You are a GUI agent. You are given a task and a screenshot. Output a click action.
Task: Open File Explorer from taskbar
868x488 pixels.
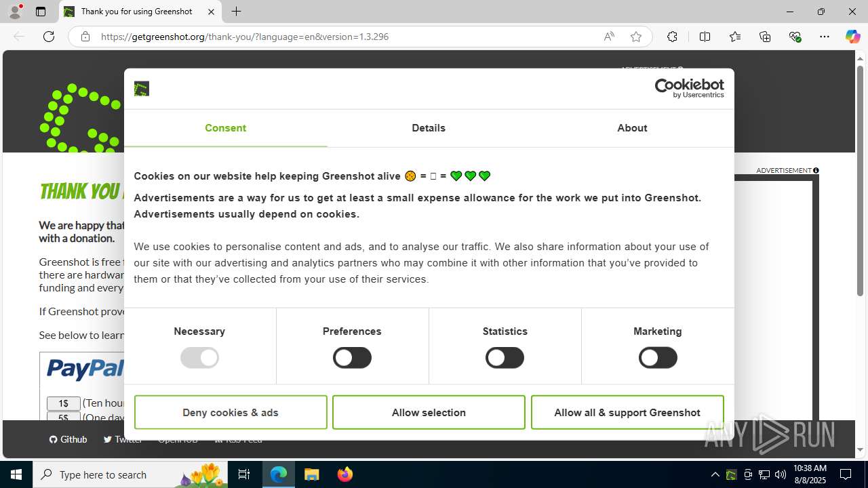point(311,474)
